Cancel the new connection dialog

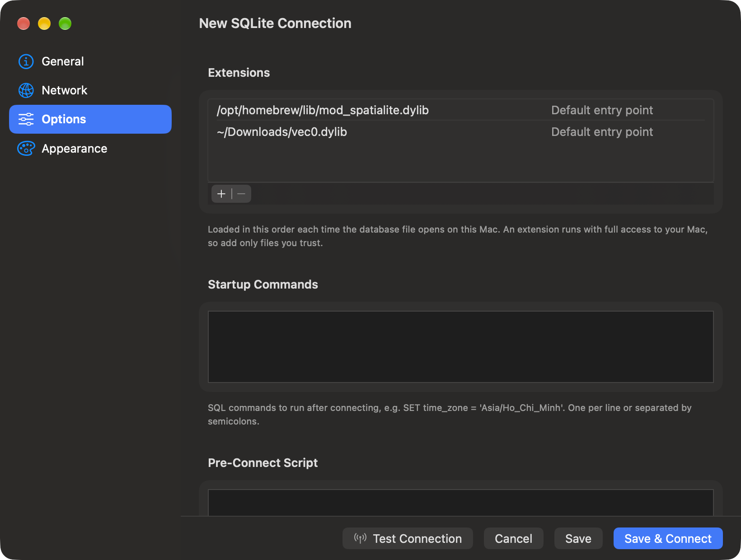coord(513,538)
